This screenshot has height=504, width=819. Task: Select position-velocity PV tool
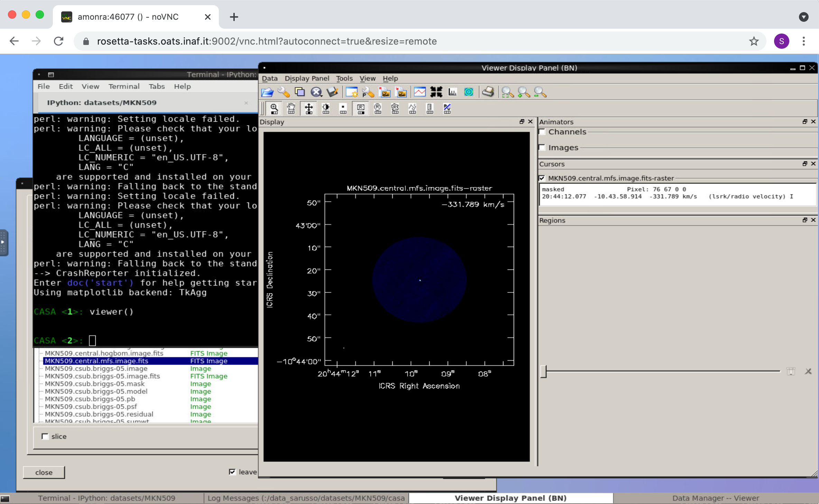click(x=447, y=109)
